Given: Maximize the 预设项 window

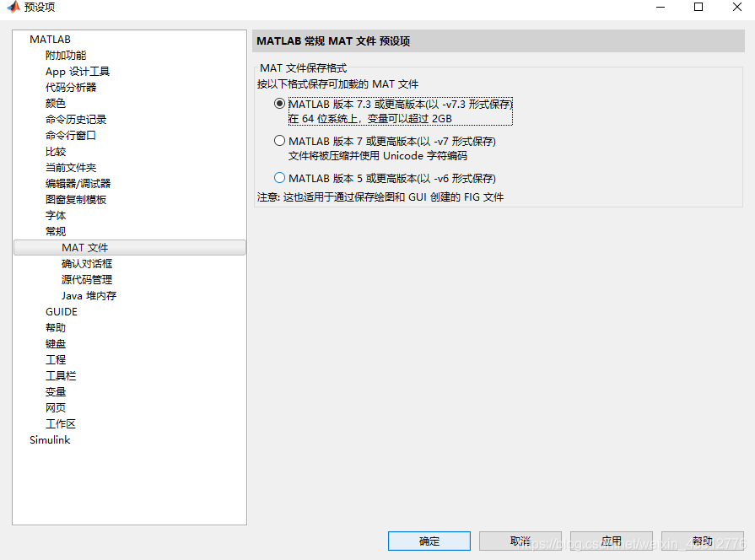Looking at the screenshot, I should 698,8.
